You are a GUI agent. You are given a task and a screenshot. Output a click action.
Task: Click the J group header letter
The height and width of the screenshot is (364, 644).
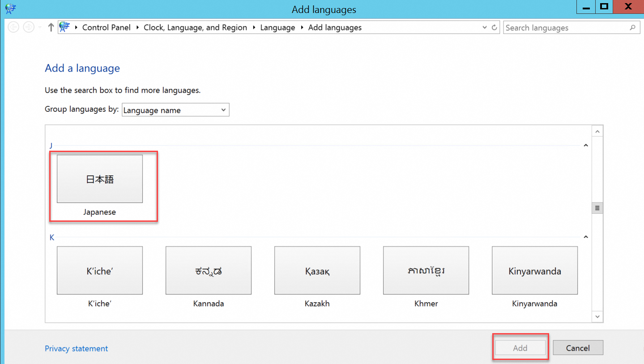point(51,145)
